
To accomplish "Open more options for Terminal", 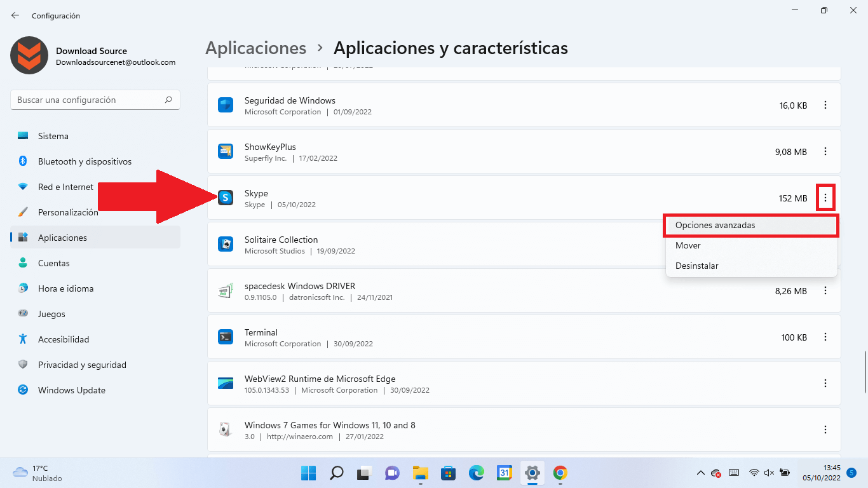I will click(x=825, y=337).
